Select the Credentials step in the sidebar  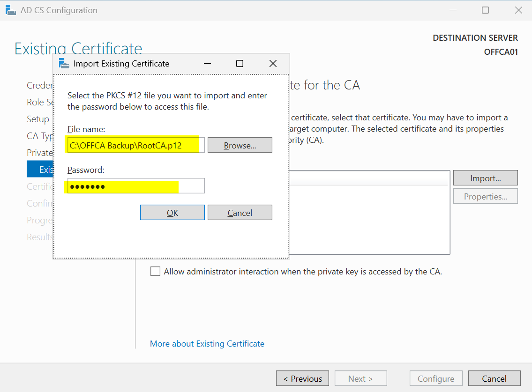tap(40, 85)
